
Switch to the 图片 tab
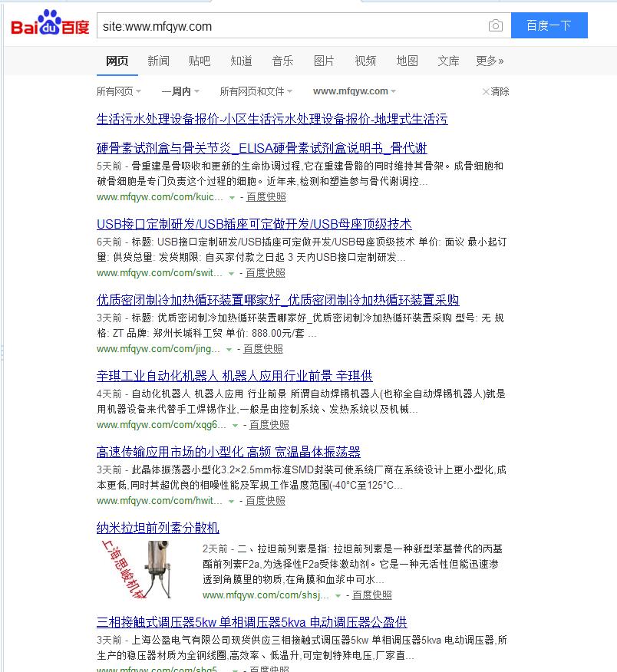coord(324,61)
